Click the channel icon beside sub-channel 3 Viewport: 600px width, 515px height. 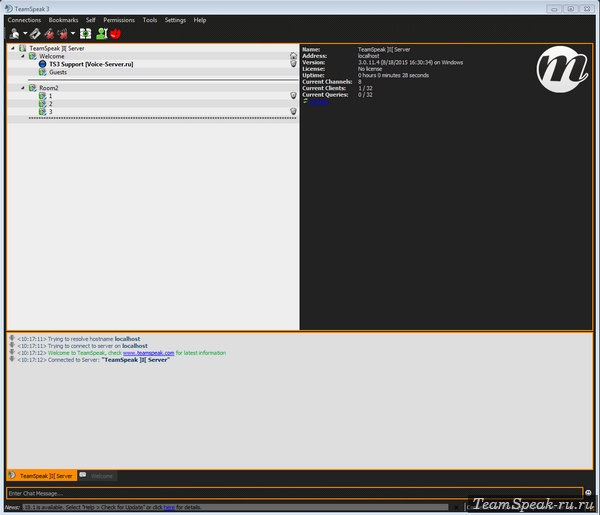click(42, 112)
